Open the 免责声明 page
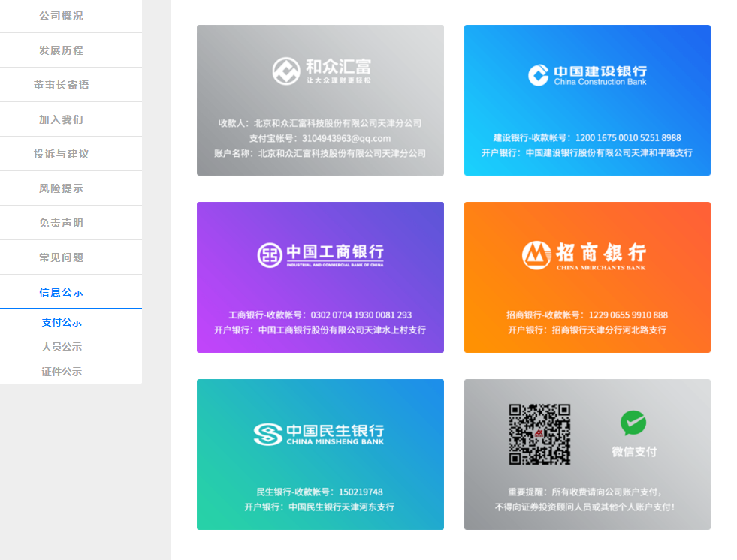Image resolution: width=737 pixels, height=560 pixels. 62,223
